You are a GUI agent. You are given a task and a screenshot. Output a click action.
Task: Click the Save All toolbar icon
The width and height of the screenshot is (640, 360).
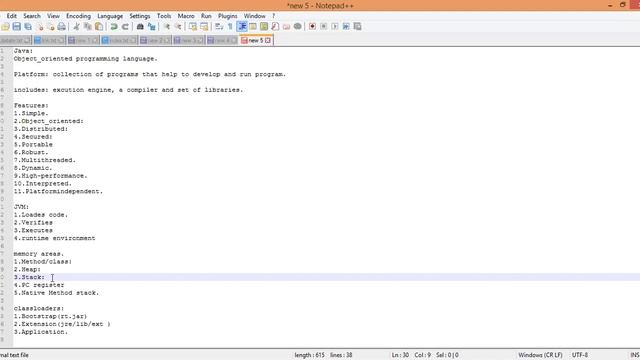(28, 27)
